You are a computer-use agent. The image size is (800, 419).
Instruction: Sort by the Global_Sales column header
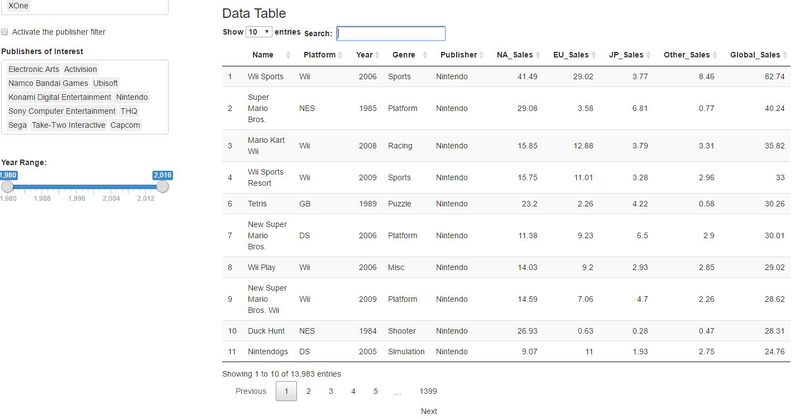point(755,55)
